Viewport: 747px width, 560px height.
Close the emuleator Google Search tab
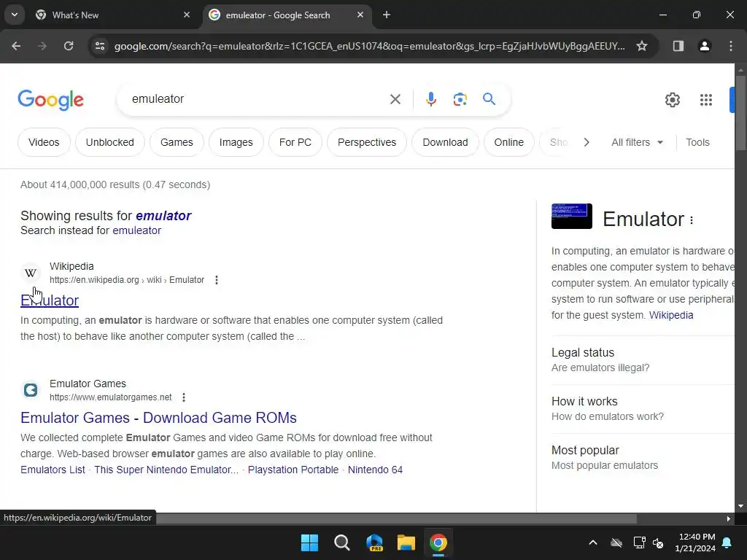[360, 15]
